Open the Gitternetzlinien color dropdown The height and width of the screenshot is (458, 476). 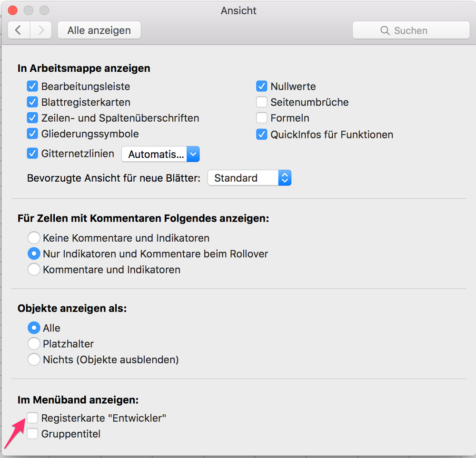tap(160, 154)
